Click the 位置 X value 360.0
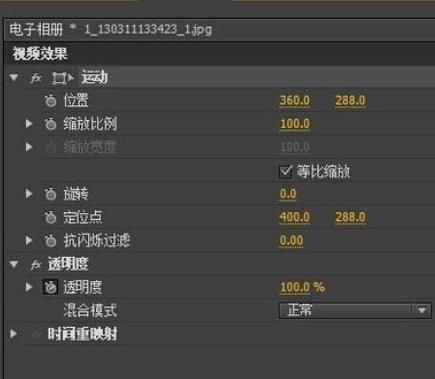Image resolution: width=435 pixels, height=379 pixels. pyautogui.click(x=295, y=100)
